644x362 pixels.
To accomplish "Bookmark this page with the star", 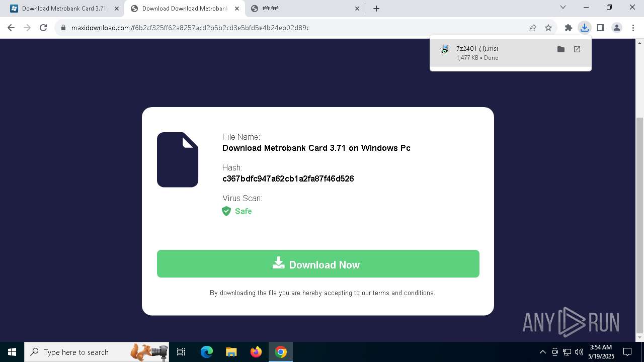I will (x=548, y=28).
